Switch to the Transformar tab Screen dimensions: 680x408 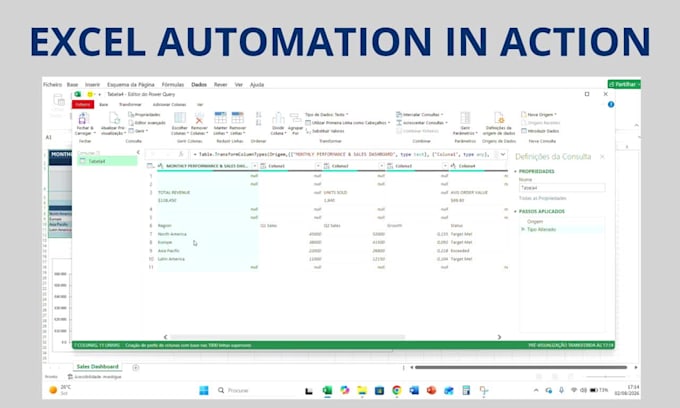pyautogui.click(x=130, y=104)
